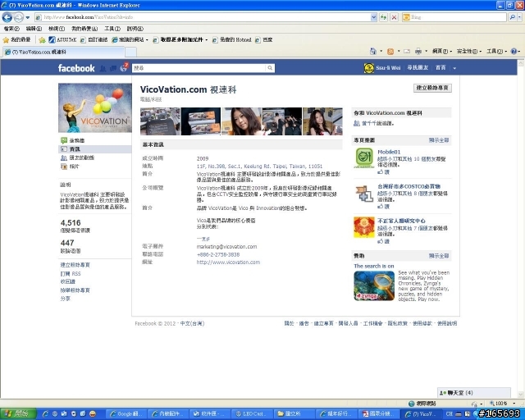The height and width of the screenshot is (420, 525).
Task: Select 相片 in page sidebar
Action: point(74,167)
